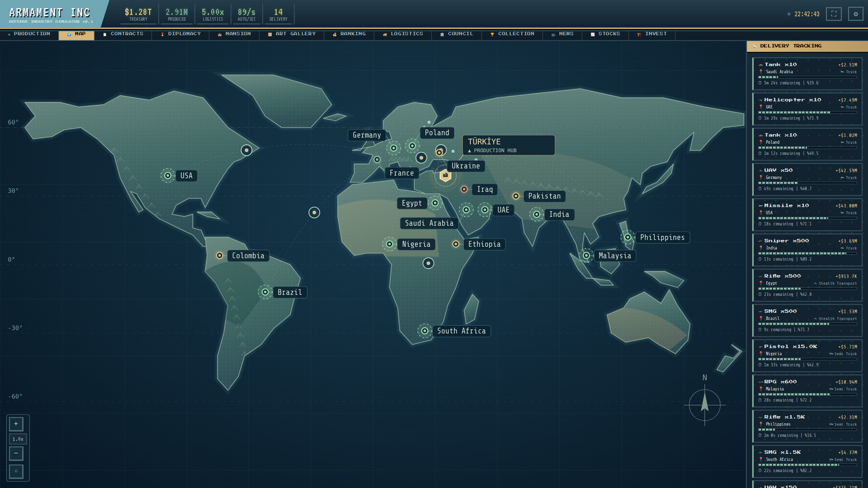Select the USA map marker
Image resolution: width=868 pixels, height=488 pixels.
point(168,175)
